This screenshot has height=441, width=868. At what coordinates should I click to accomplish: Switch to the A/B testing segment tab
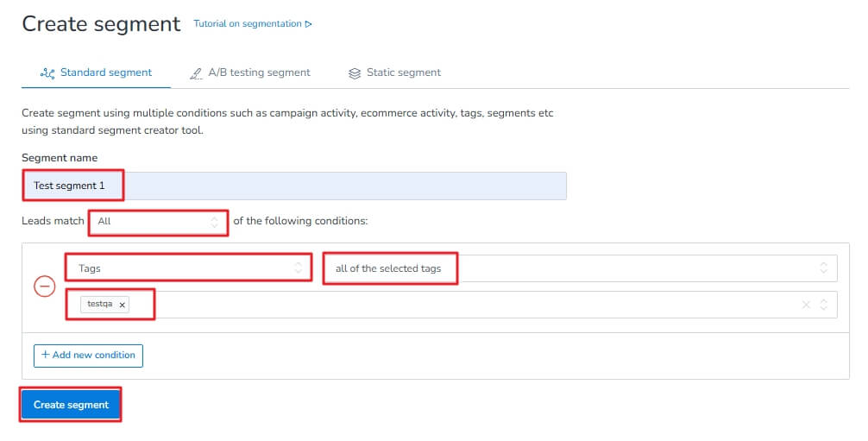coord(259,72)
